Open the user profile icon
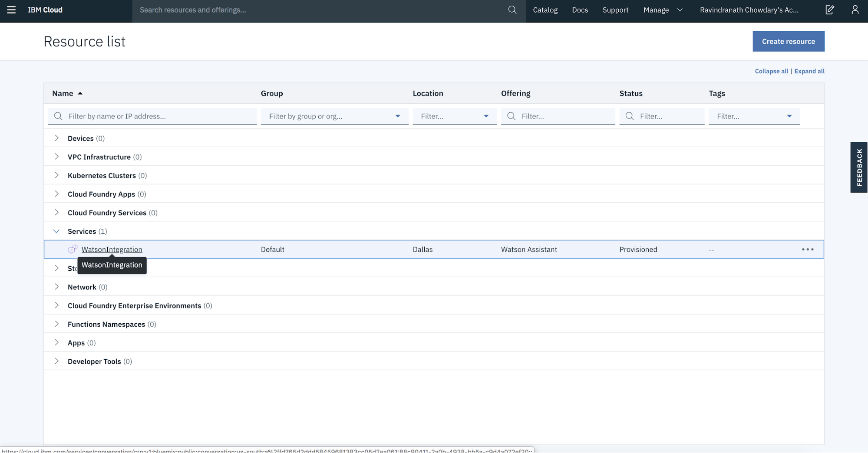 (855, 10)
